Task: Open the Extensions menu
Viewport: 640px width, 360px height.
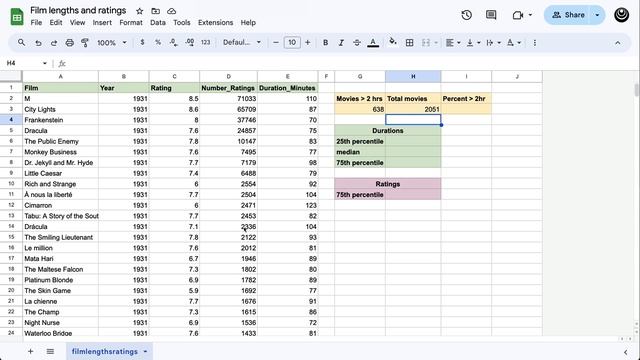Action: point(216,23)
